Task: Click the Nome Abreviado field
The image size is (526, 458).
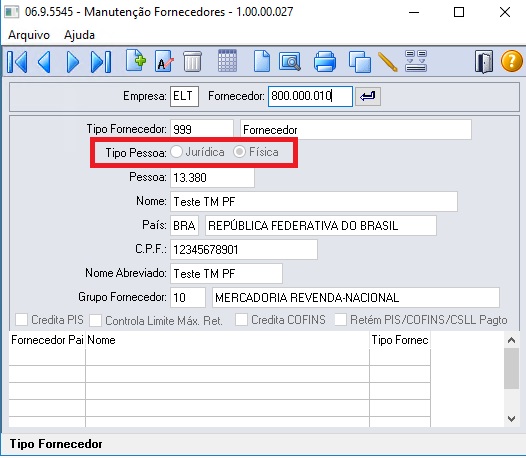Action: coord(226,273)
